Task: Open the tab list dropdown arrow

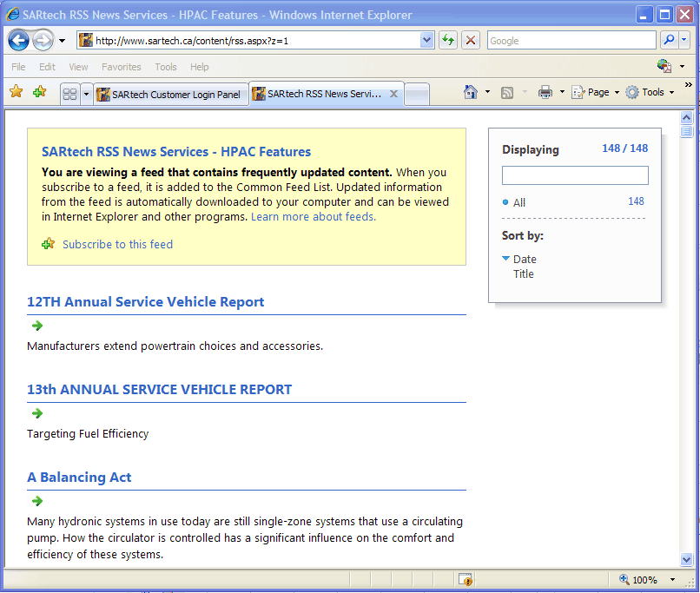Action: [x=87, y=94]
